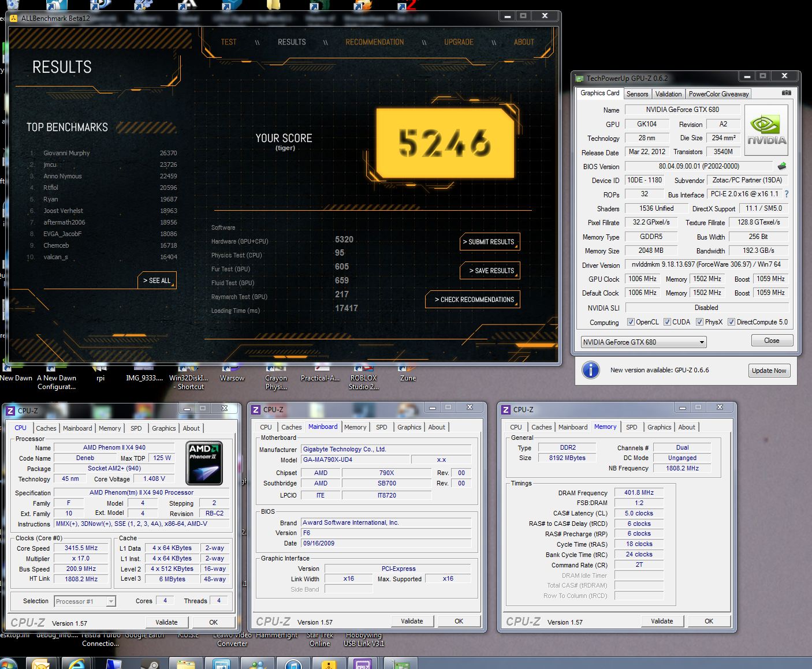812x669 pixels.
Task: Click the GPU-Z title bar icon
Action: (579, 78)
